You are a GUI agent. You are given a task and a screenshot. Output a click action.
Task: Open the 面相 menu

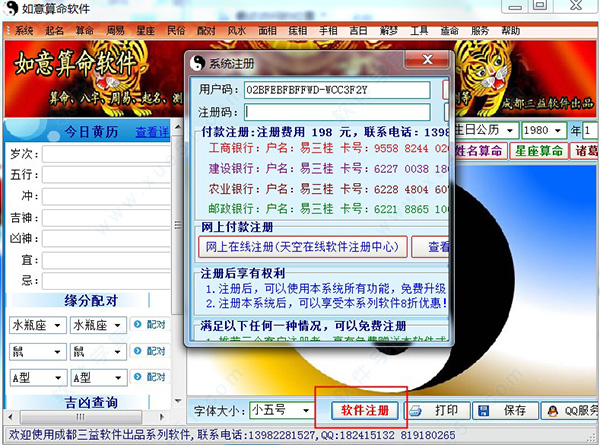click(267, 31)
